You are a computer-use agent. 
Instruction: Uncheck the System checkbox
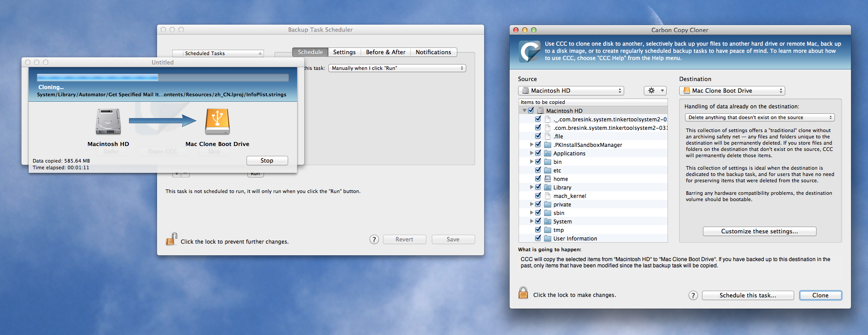pos(538,221)
